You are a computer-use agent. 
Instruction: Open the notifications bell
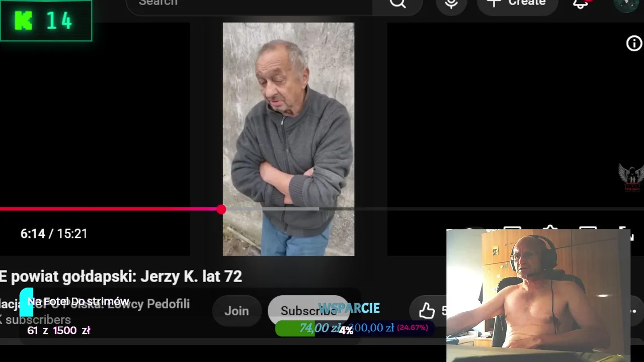pyautogui.click(x=581, y=4)
